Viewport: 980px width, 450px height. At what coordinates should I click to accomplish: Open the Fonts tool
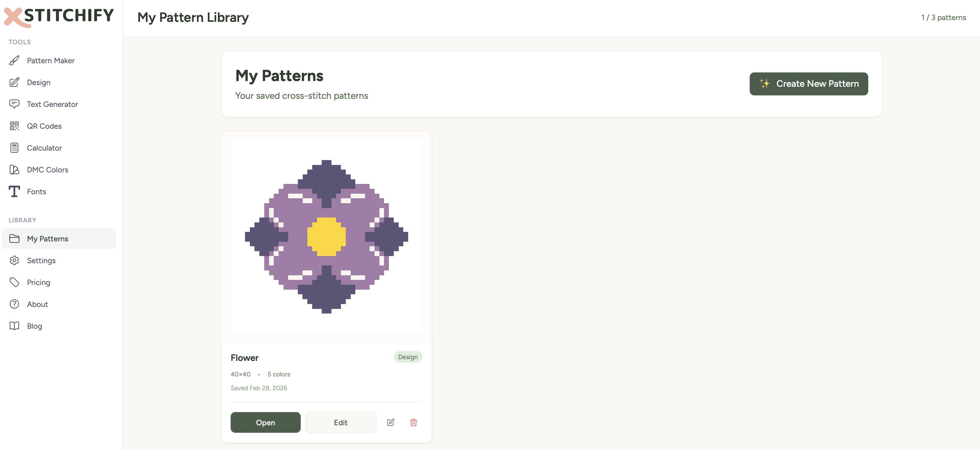(x=36, y=191)
